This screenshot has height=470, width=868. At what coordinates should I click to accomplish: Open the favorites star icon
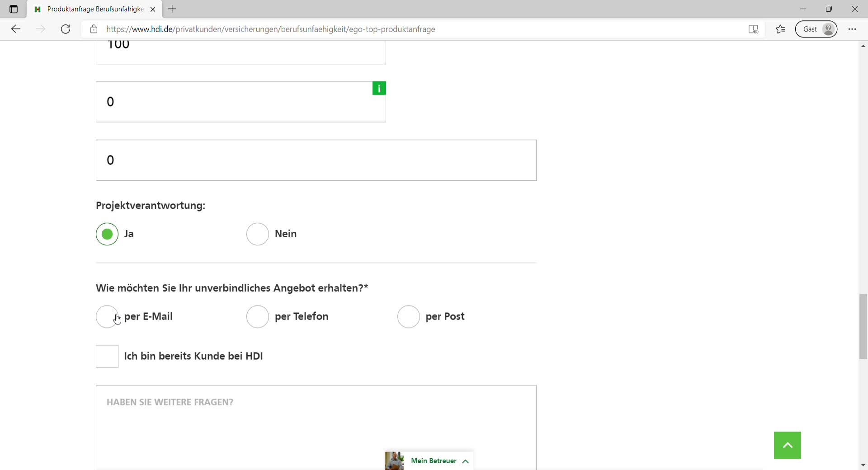coord(780,29)
